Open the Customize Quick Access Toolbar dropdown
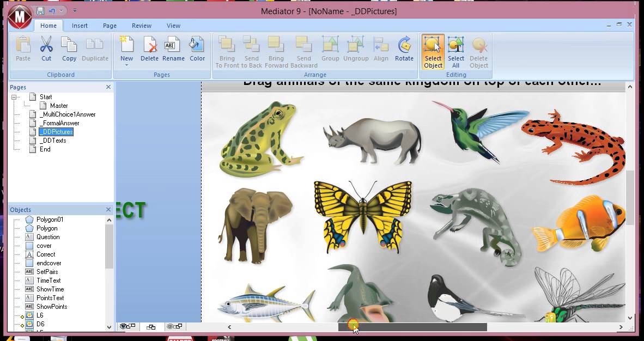Image resolution: width=644 pixels, height=341 pixels. [x=75, y=11]
